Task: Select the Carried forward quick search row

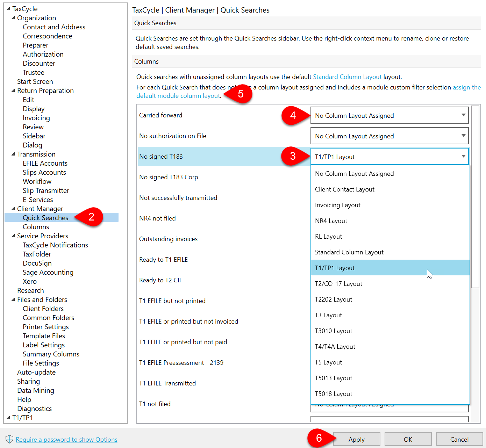Action: 223,115
